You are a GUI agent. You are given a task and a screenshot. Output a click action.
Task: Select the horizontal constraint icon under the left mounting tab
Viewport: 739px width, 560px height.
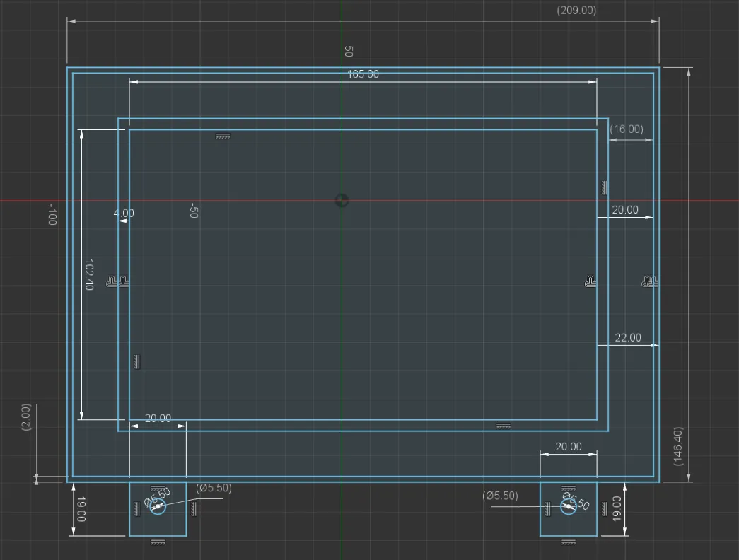[x=158, y=542]
